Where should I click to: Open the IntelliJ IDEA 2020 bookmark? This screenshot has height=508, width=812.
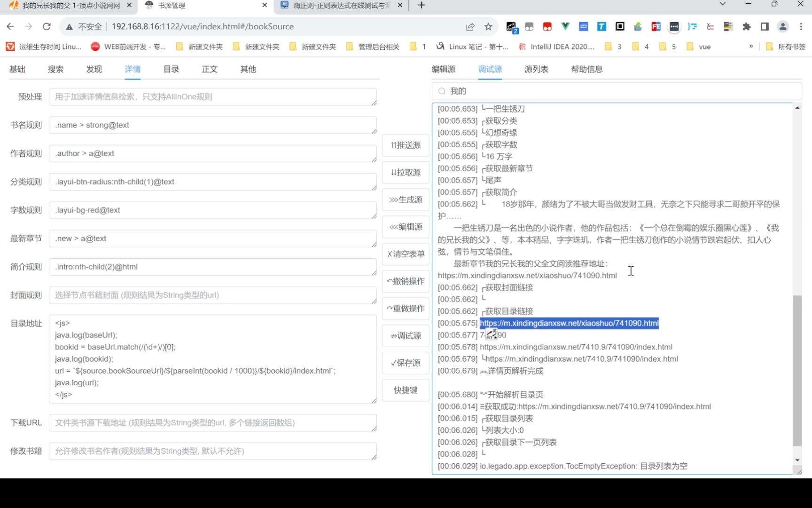click(556, 47)
